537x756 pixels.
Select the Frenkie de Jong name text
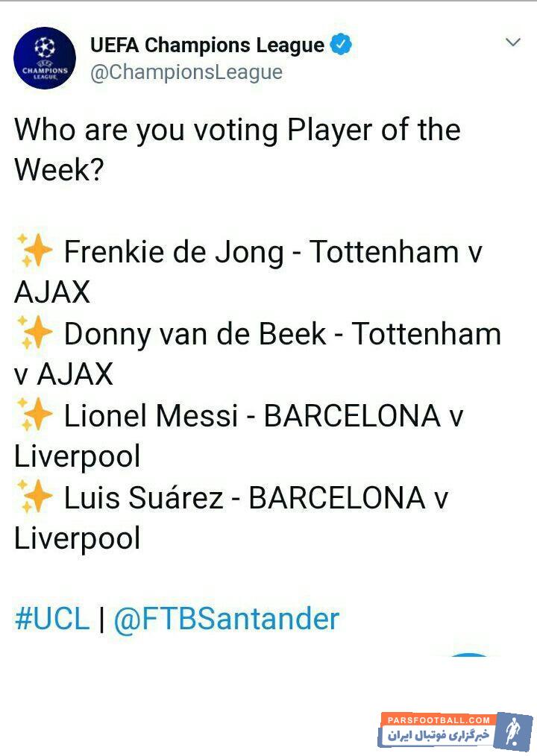[x=174, y=252]
